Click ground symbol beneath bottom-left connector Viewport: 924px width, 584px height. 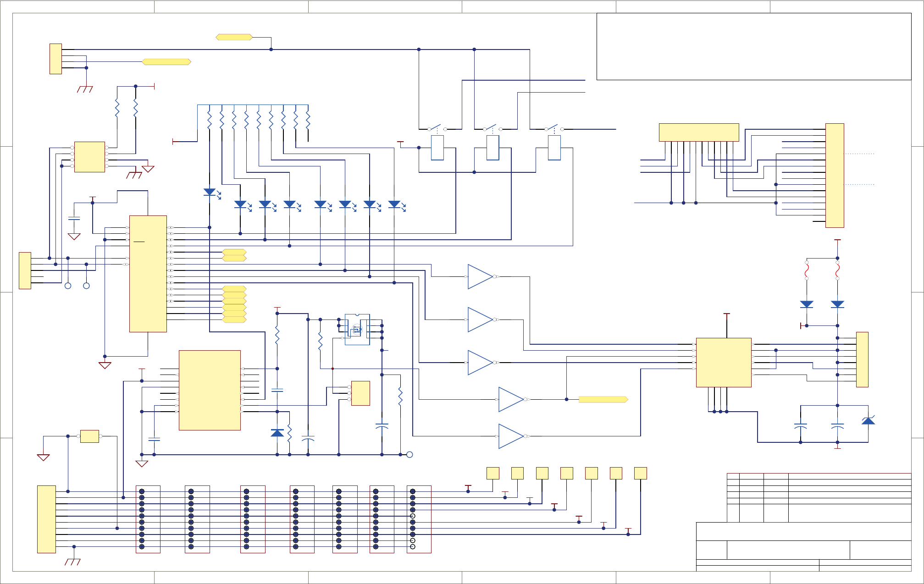coord(72,562)
